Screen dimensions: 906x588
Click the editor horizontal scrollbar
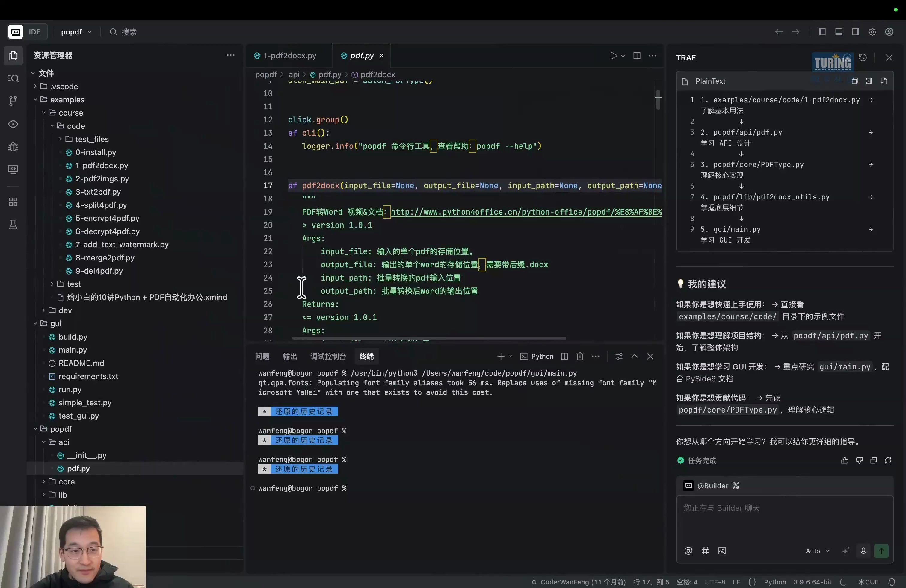(x=429, y=338)
